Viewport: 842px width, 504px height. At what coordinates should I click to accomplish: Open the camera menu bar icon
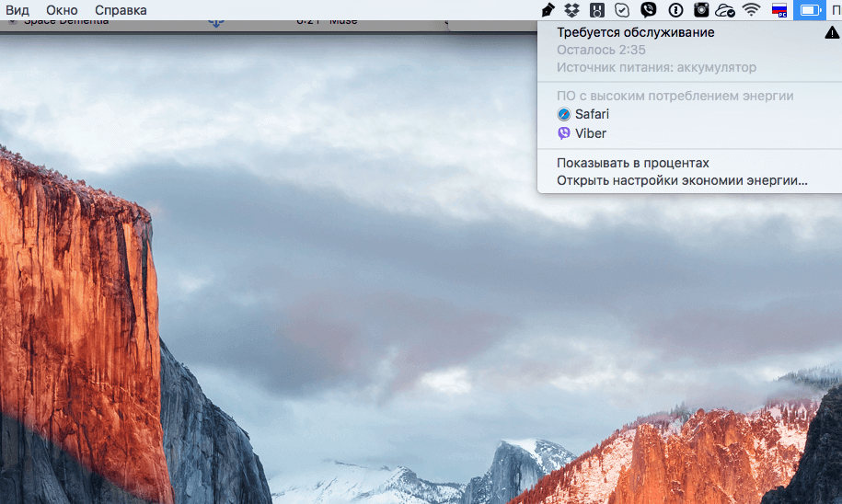point(701,10)
